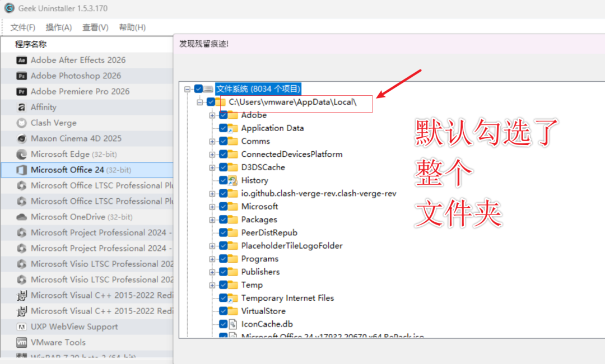Image resolution: width=605 pixels, height=364 pixels.
Task: Select the History item label
Action: 255,180
